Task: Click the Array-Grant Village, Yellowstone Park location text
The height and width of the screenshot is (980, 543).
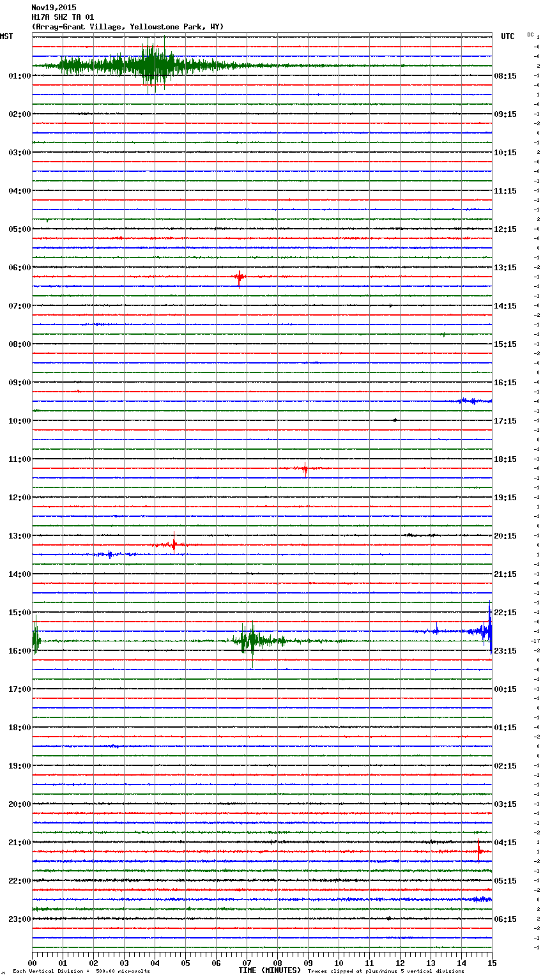Action: tap(128, 27)
